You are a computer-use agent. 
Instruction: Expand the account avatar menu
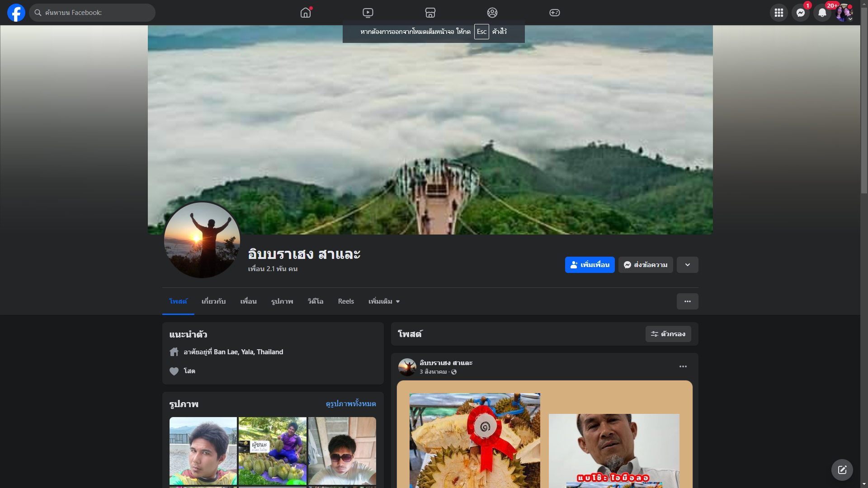click(x=844, y=13)
